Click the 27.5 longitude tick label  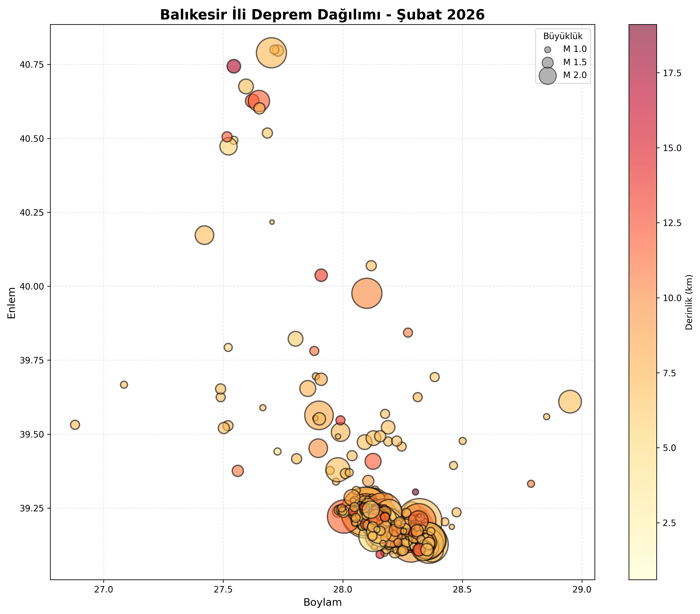click(223, 590)
